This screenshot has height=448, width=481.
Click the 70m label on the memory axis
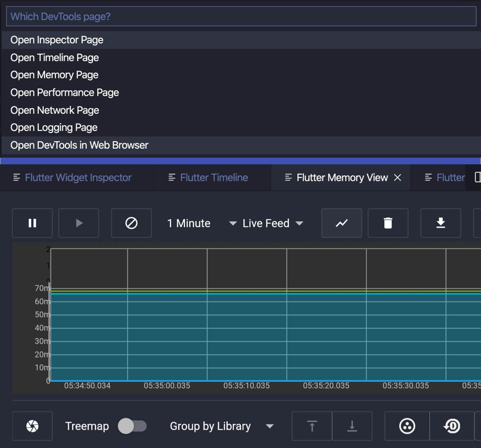(x=42, y=288)
